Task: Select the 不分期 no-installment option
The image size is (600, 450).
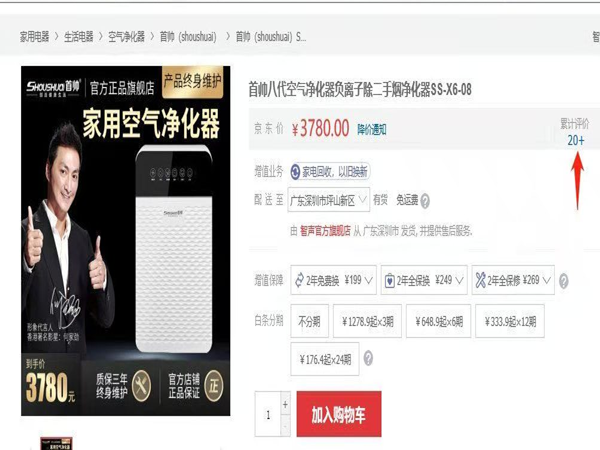Action: point(309,321)
